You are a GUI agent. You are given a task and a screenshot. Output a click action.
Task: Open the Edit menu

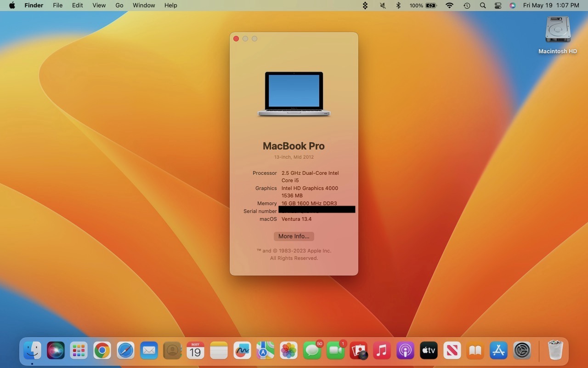[78, 6]
